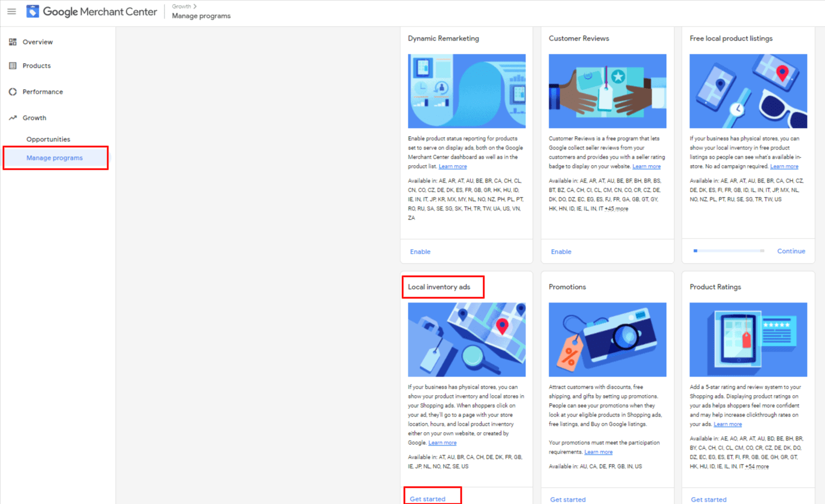The height and width of the screenshot is (504, 825).
Task: Click the Performance circle icon
Action: tap(13, 92)
